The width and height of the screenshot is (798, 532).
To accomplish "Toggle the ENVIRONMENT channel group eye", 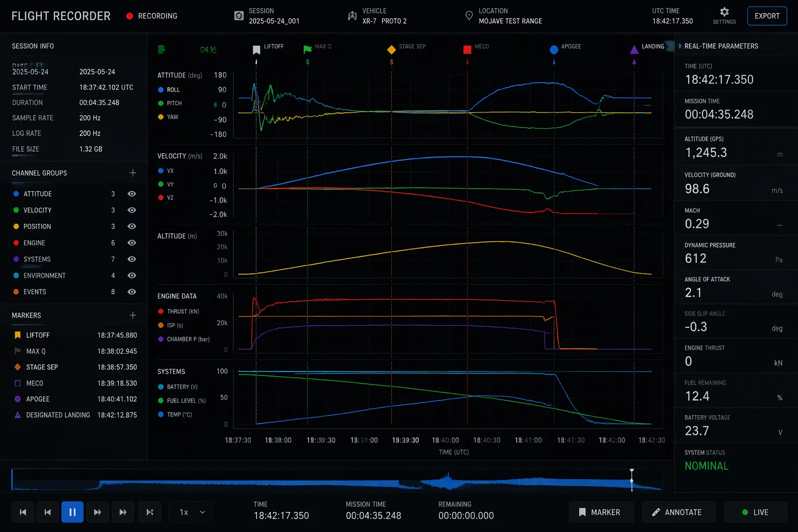I will 132,275.
